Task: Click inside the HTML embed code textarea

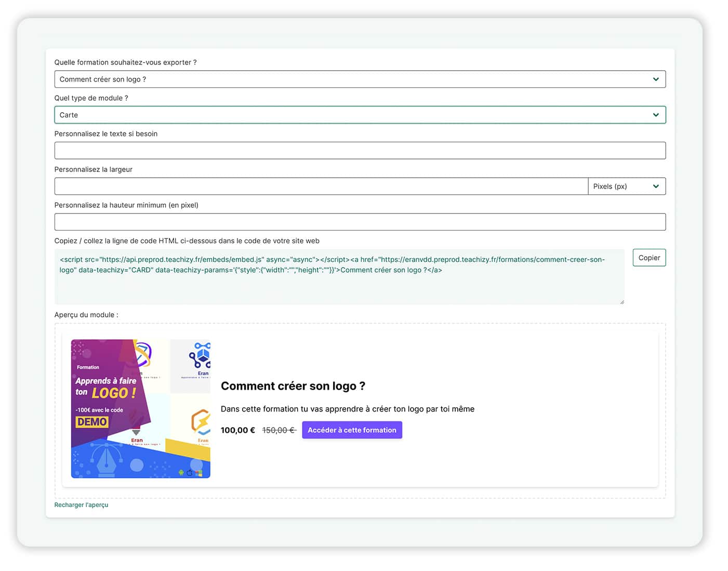Action: [x=339, y=276]
